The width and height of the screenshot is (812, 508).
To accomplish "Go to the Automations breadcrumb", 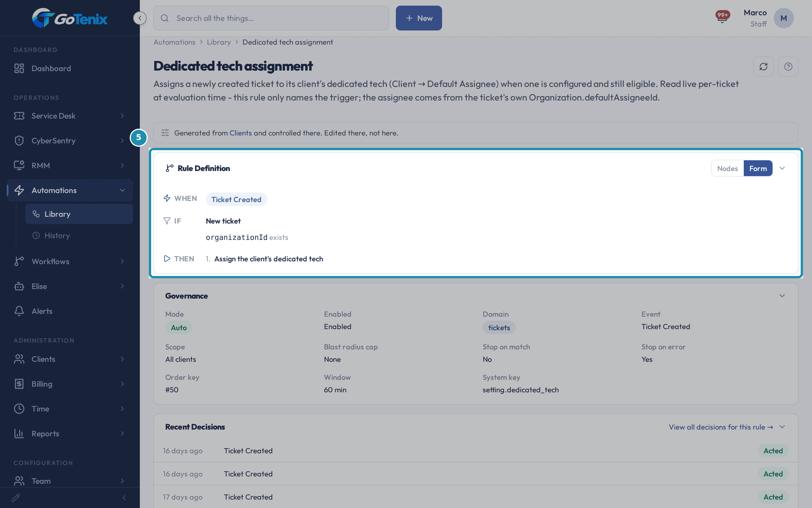I will (174, 42).
